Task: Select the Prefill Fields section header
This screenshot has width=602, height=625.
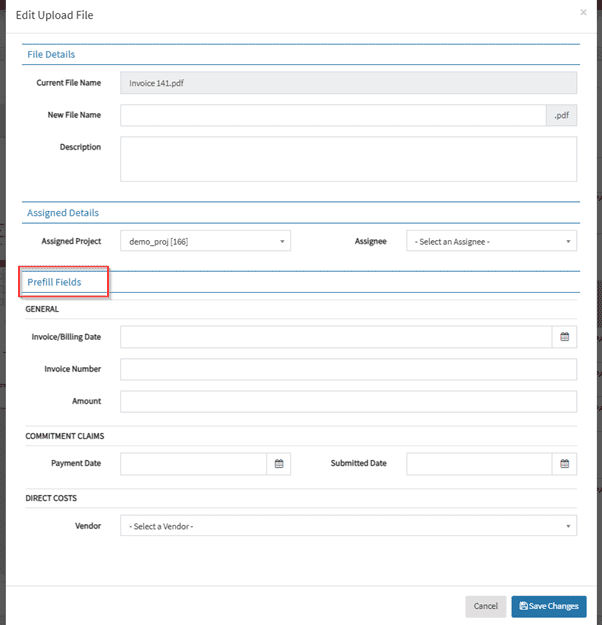Action: pos(54,283)
